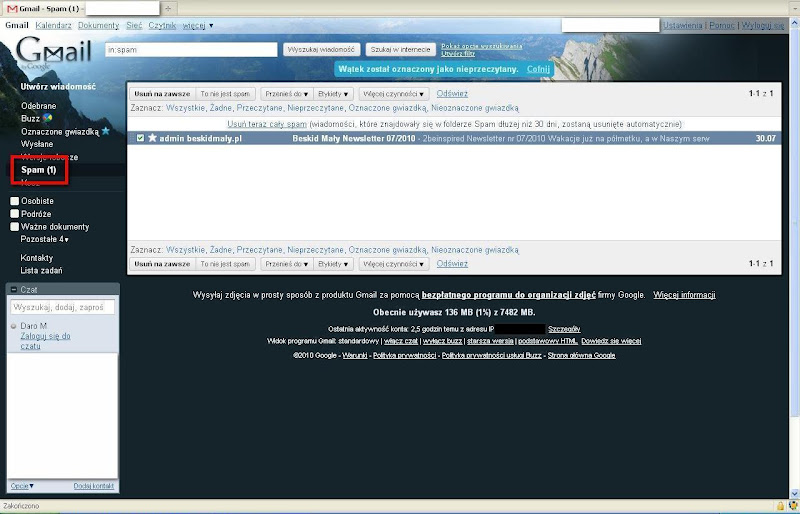The image size is (800, 514).
Task: Collapse the Czat panel minus icon
Action: [14, 289]
